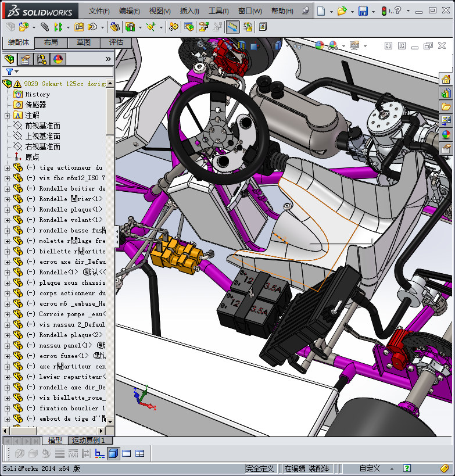Viewport: 455px width, 476px height.
Task: Click the New Motion Study icon
Action: 174,27
